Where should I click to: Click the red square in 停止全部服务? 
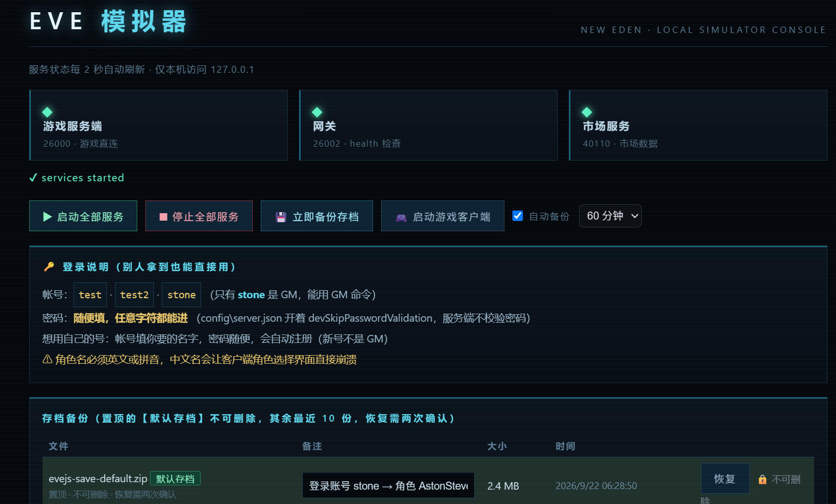pyautogui.click(x=163, y=217)
